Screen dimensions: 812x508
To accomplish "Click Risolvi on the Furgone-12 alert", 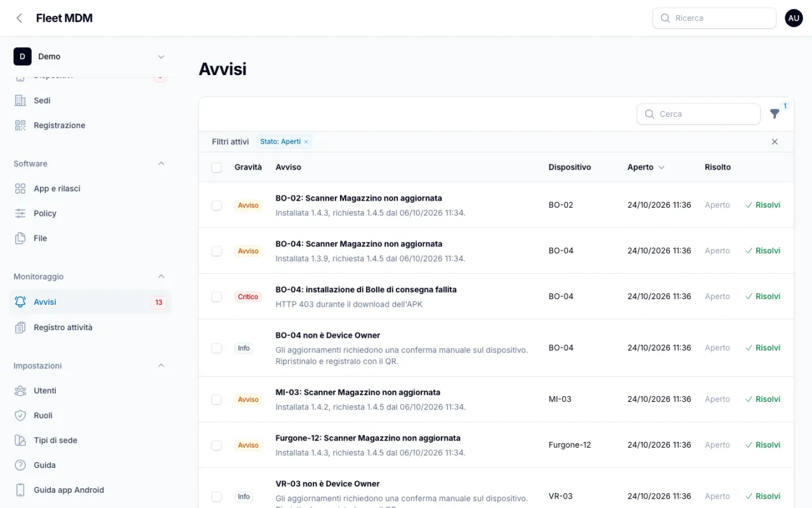I will coord(763,445).
